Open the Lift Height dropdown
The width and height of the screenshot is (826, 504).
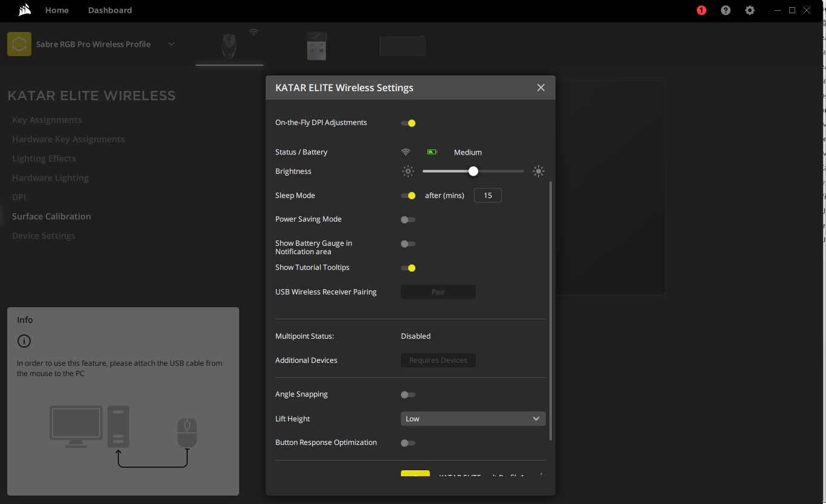point(473,419)
